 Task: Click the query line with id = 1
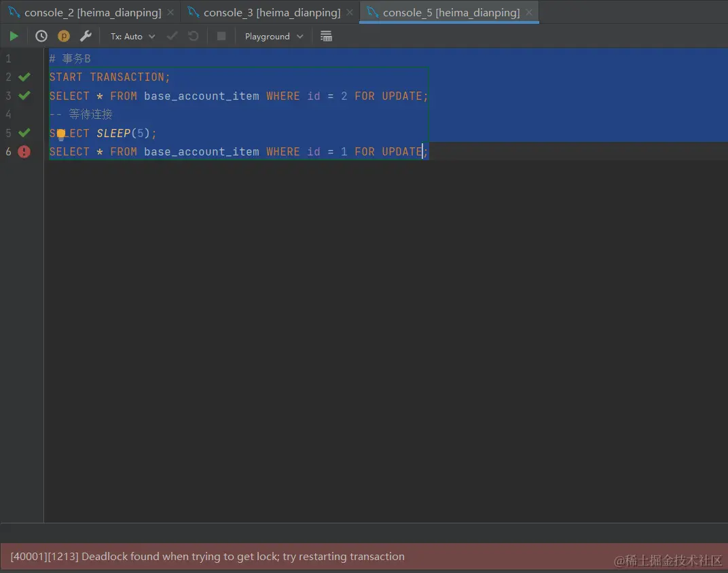[x=238, y=151]
